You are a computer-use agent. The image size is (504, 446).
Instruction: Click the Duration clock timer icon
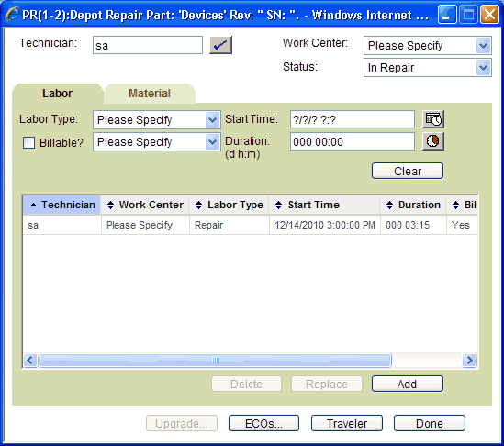433,141
